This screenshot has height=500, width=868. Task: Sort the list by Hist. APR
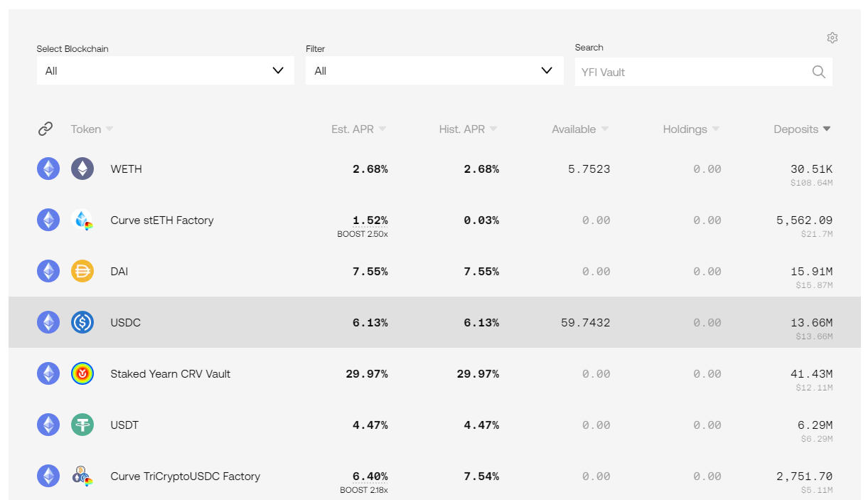point(468,129)
